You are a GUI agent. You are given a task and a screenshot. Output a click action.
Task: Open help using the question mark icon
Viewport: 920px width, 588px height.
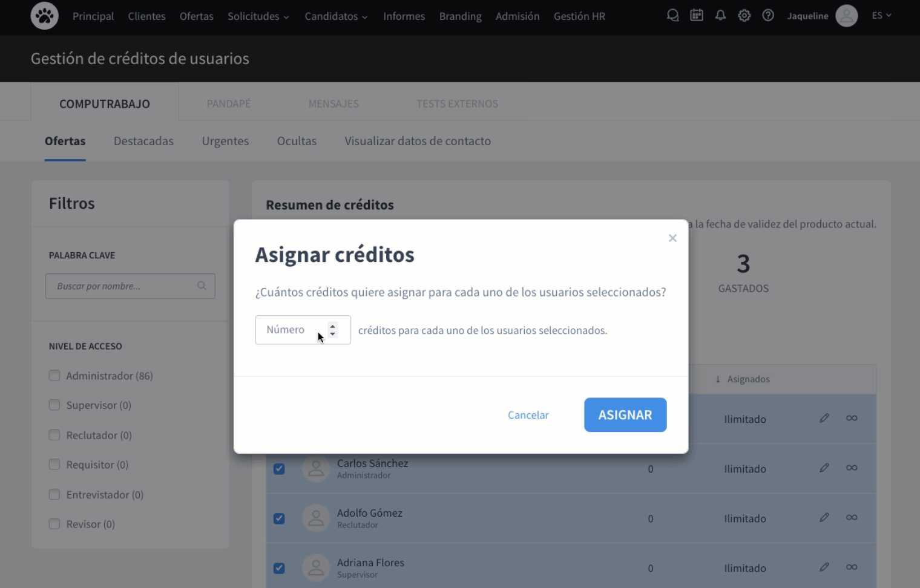(x=767, y=16)
